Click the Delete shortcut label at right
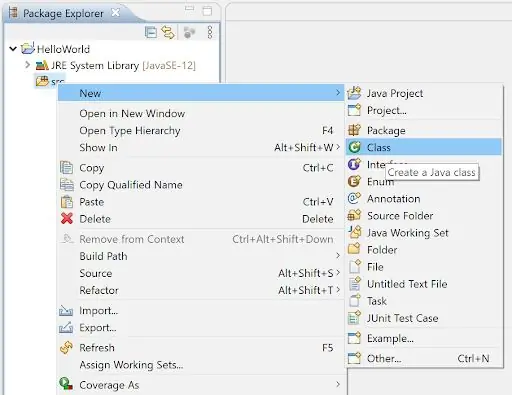Image resolution: width=512 pixels, height=395 pixels. [318, 219]
